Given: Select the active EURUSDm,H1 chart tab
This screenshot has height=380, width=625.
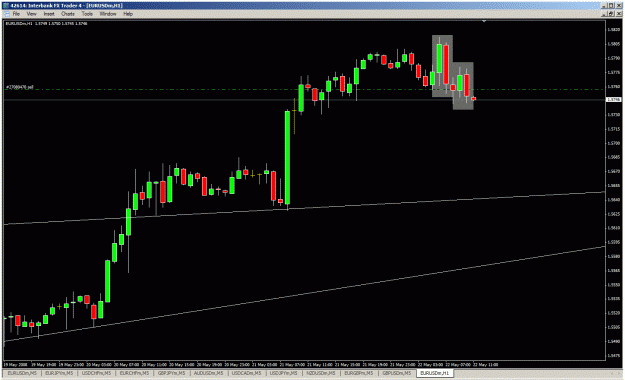Looking at the screenshot, I should [x=434, y=373].
